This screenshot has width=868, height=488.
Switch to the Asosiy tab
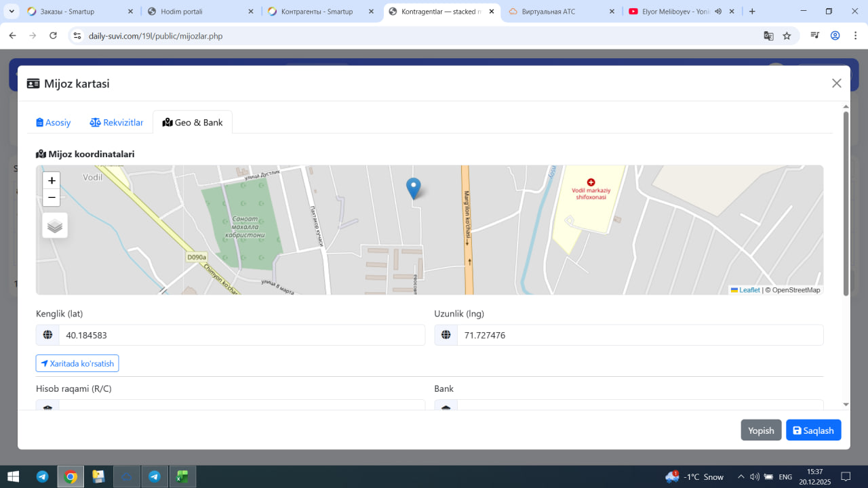pyautogui.click(x=54, y=123)
